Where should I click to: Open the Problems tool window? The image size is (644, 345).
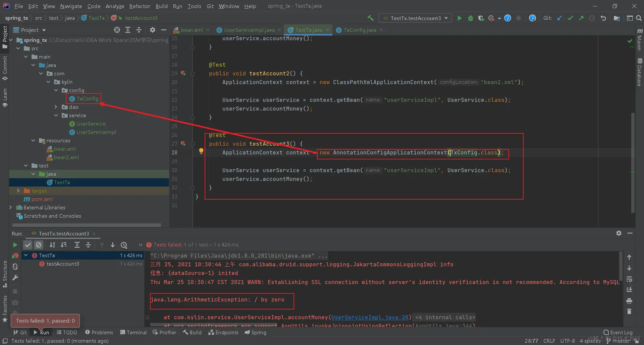coord(99,332)
